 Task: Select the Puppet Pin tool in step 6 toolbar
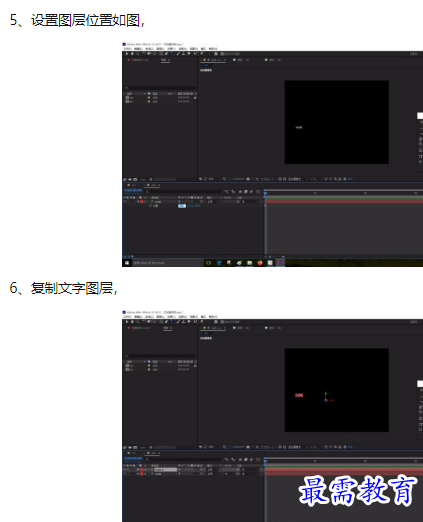(x=201, y=322)
